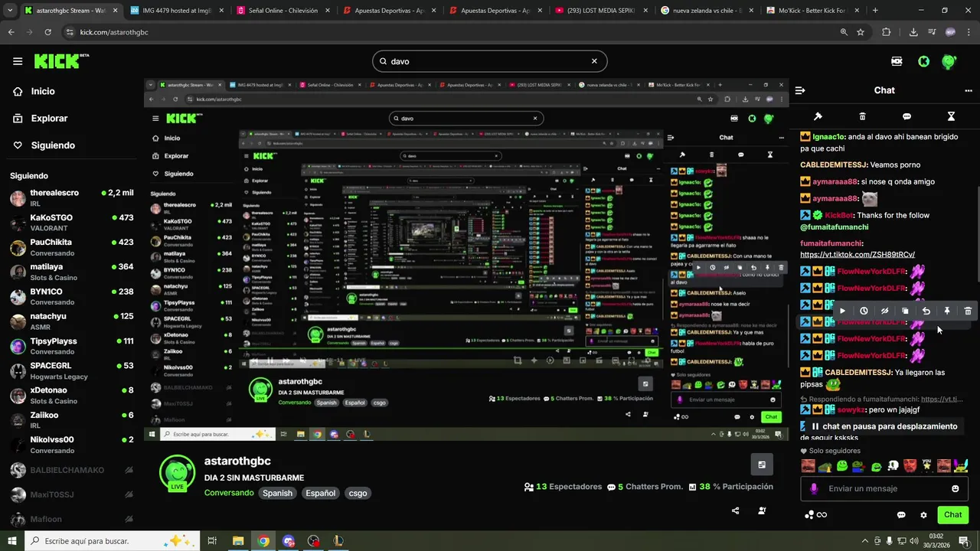Open xDetonao channel in following list
Screen dimensions: 980x551
pyautogui.click(x=72, y=395)
